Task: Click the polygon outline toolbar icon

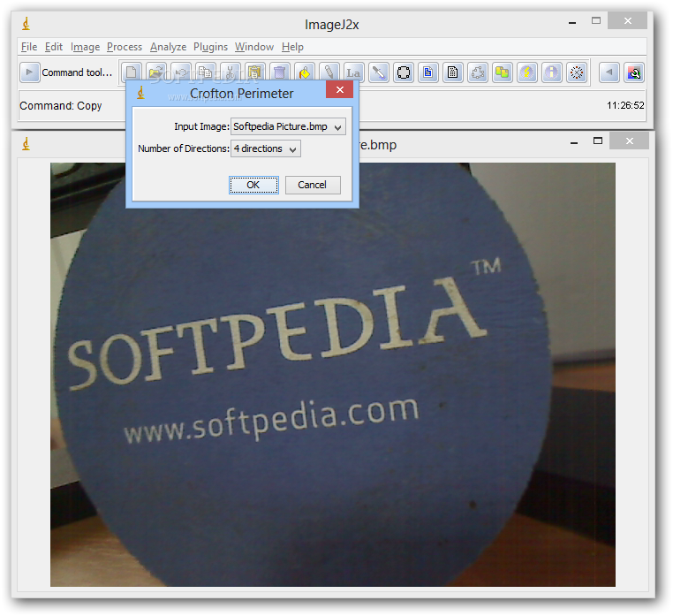Action: (477, 72)
